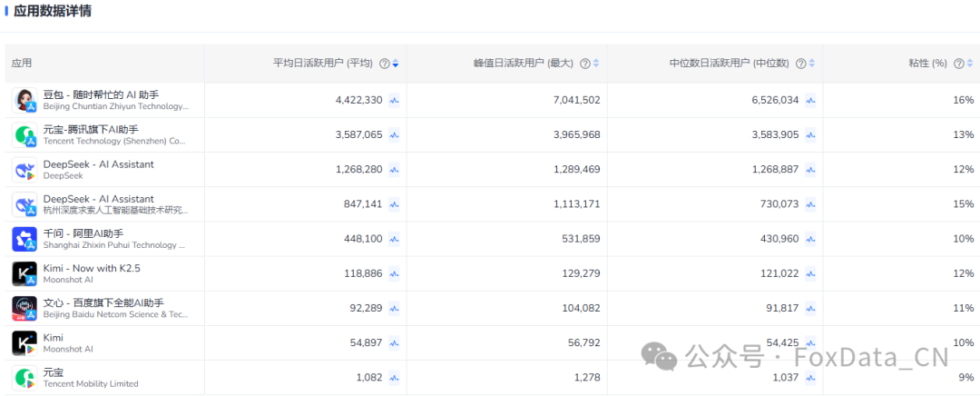Screen dimensions: 980x396
Task: Show help for 峰值日活跃用户 column
Action: (x=585, y=64)
